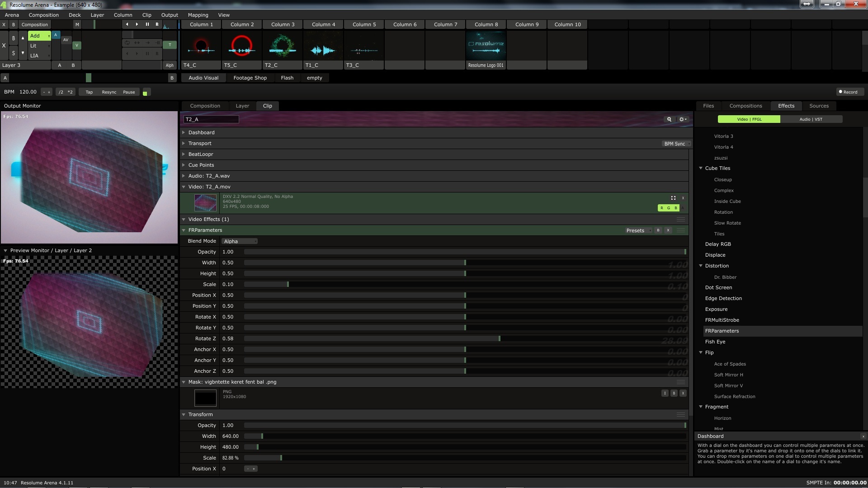This screenshot has height=488, width=868.
Task: Close the Dashboard help panel
Action: [x=863, y=436]
